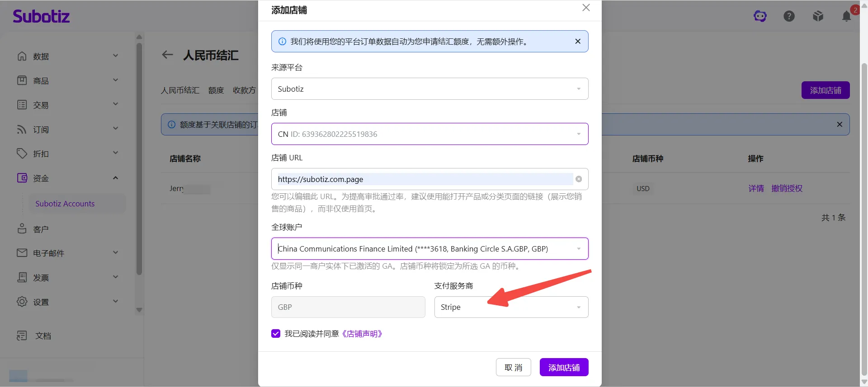Click the Subotiz logo
Viewport: 868px width, 387px height.
tap(41, 16)
